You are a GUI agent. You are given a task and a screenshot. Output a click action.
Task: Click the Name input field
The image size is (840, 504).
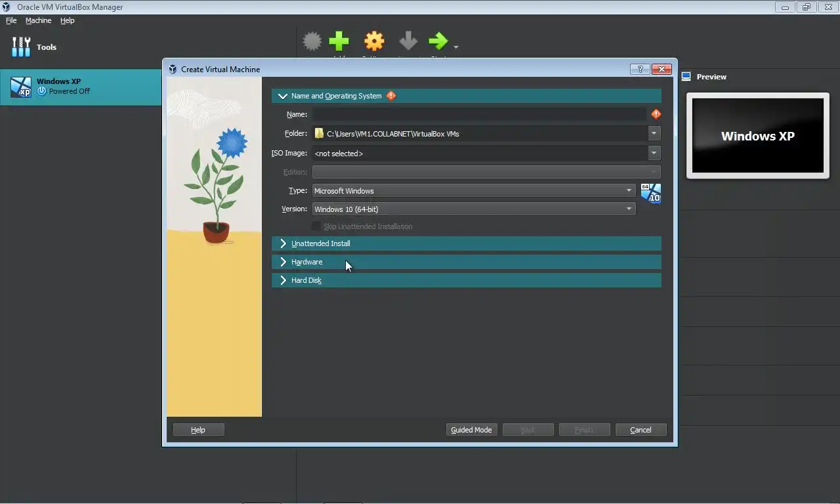pyautogui.click(x=479, y=114)
